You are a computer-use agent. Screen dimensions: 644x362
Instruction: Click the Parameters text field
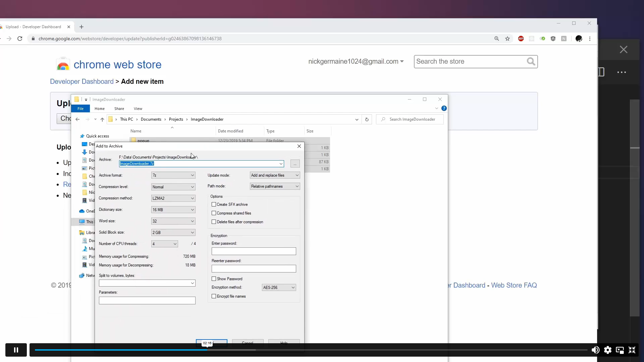[x=147, y=301]
